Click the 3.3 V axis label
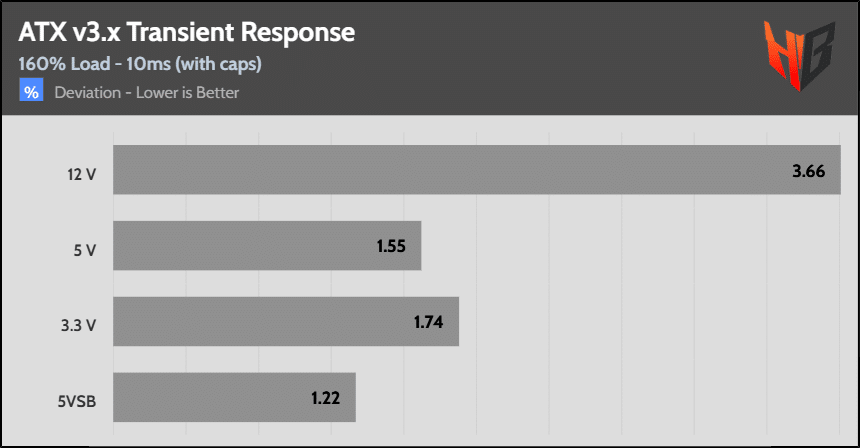 tap(79, 323)
